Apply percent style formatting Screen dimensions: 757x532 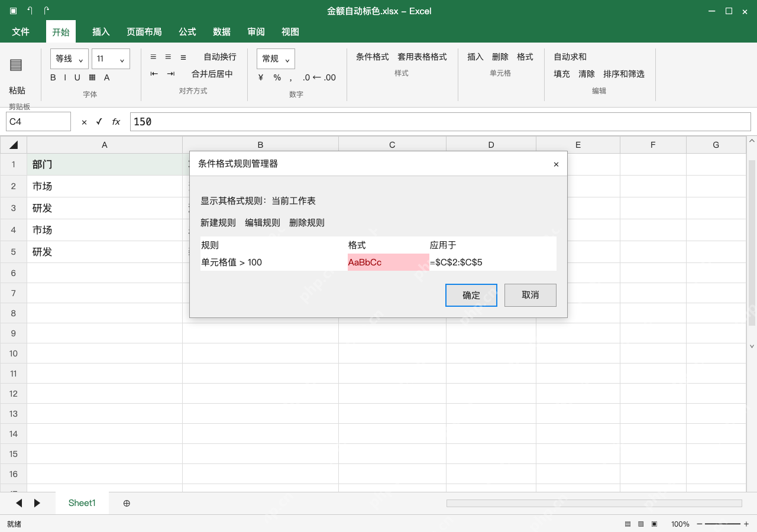(x=277, y=77)
